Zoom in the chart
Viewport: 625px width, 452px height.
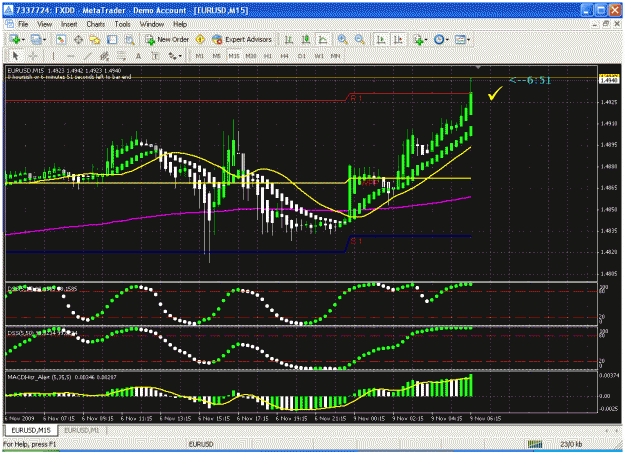342,39
